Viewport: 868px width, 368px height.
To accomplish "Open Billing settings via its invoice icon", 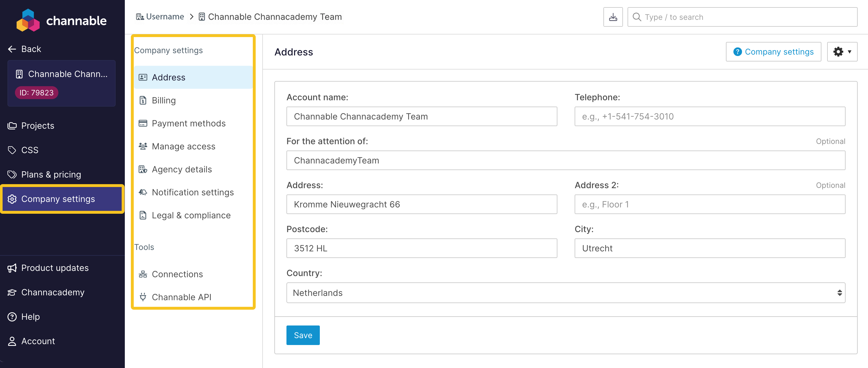I will (143, 100).
